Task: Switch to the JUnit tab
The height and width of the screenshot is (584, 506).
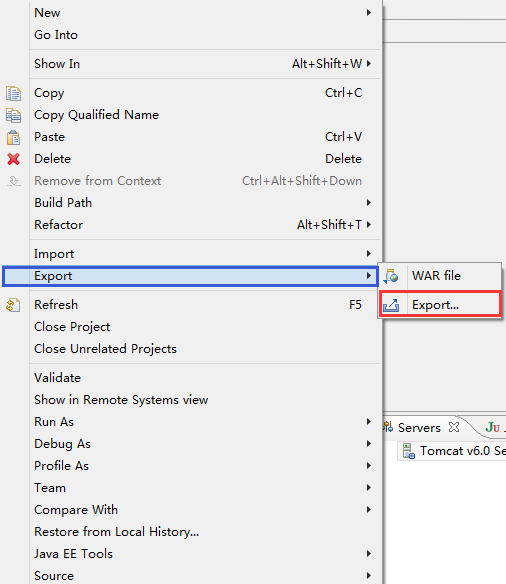Action: 494,427
